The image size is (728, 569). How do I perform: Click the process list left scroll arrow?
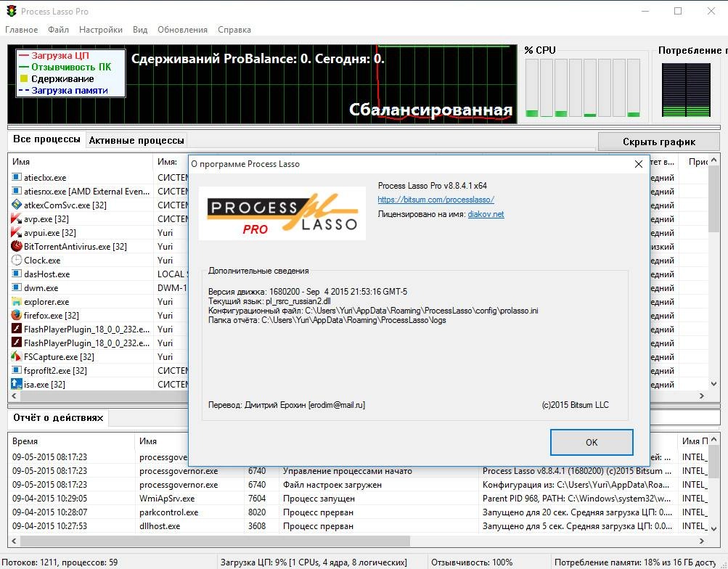pos(14,396)
